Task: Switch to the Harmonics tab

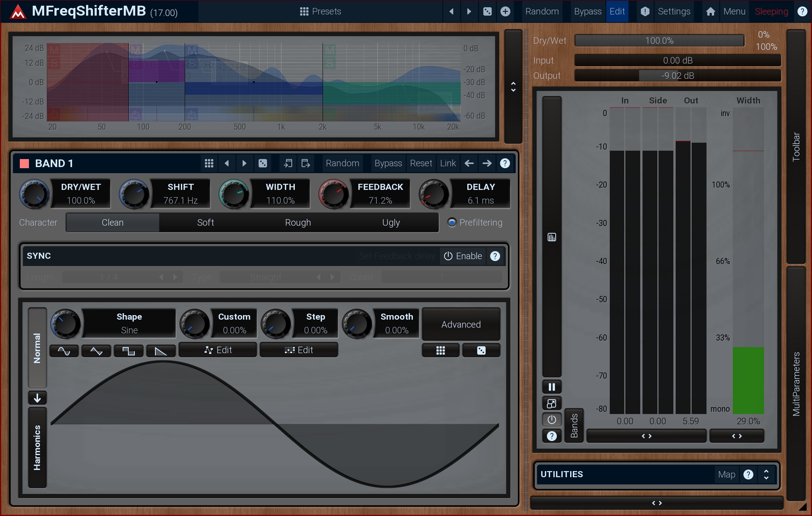Action: tap(37, 448)
